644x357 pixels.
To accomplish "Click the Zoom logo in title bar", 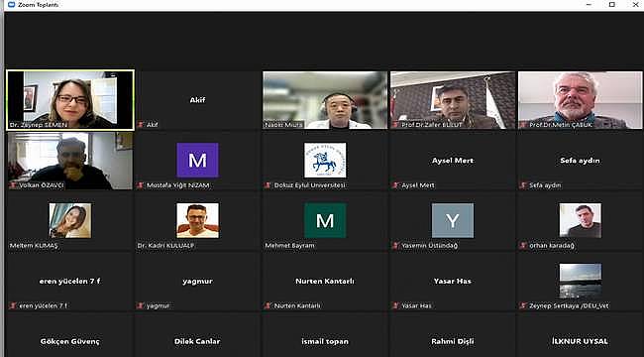I will pyautogui.click(x=12, y=5).
